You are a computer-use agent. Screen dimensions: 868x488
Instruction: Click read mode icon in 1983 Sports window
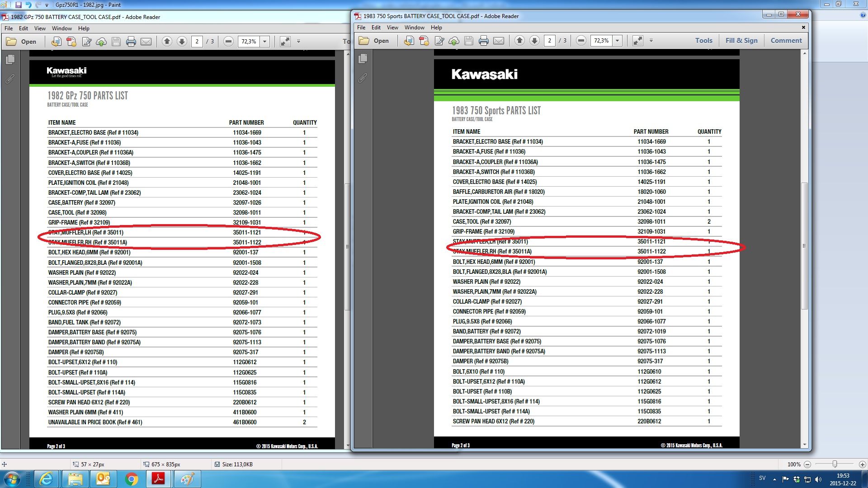pyautogui.click(x=638, y=41)
